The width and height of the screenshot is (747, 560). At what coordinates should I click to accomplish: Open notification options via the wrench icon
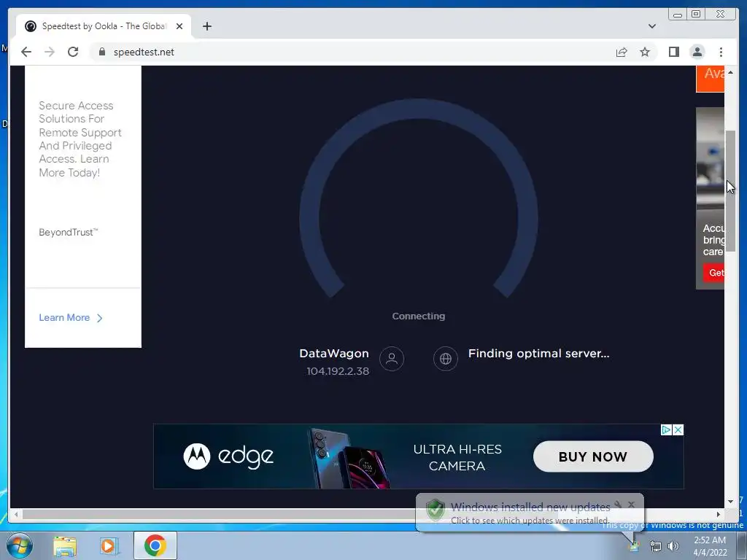tap(618, 505)
